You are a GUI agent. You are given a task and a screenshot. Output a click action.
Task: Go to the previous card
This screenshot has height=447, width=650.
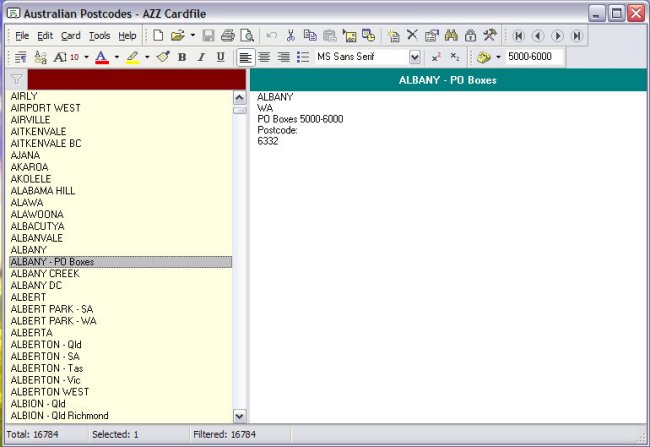point(538,36)
